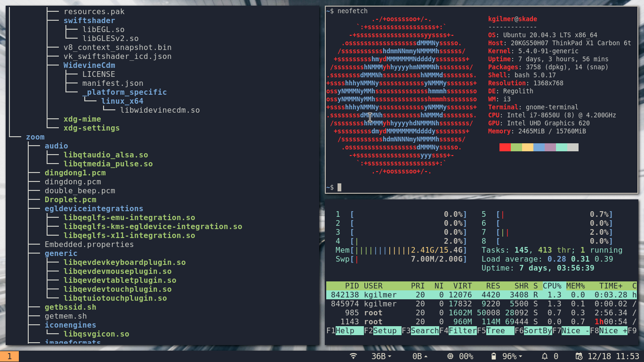This screenshot has height=362, width=644.
Task: Click the blue color block in neofetch
Action: (x=539, y=148)
